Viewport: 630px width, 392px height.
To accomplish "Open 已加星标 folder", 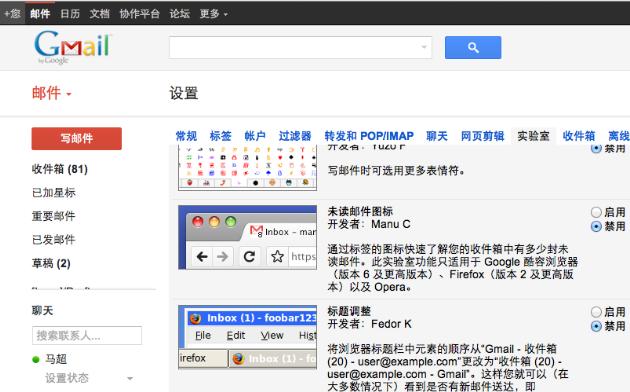I will (x=53, y=193).
